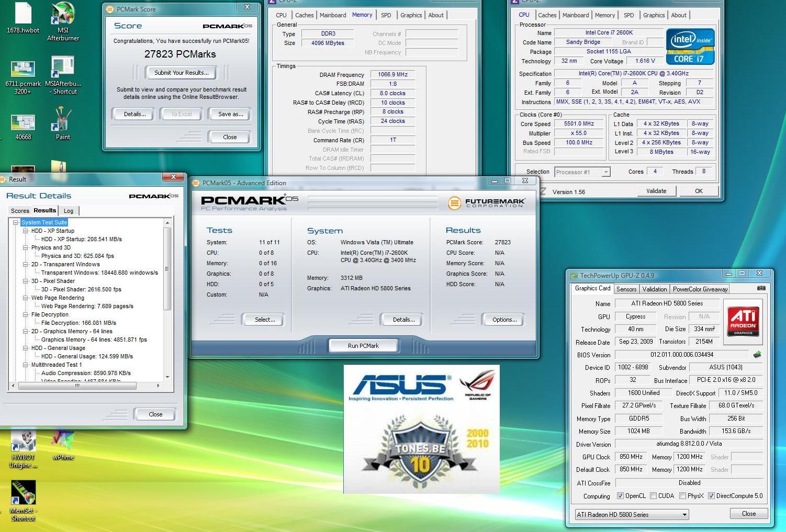Click Run PCMark button
786x532 pixels.
pos(363,346)
